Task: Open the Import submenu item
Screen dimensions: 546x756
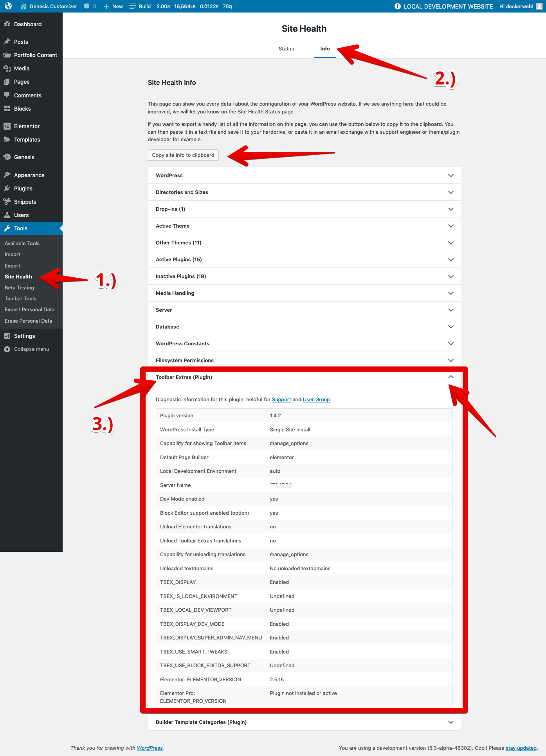Action: point(13,254)
